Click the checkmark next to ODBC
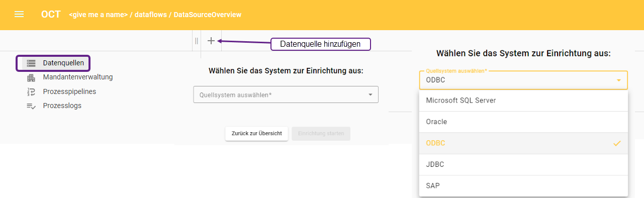 pos(617,143)
